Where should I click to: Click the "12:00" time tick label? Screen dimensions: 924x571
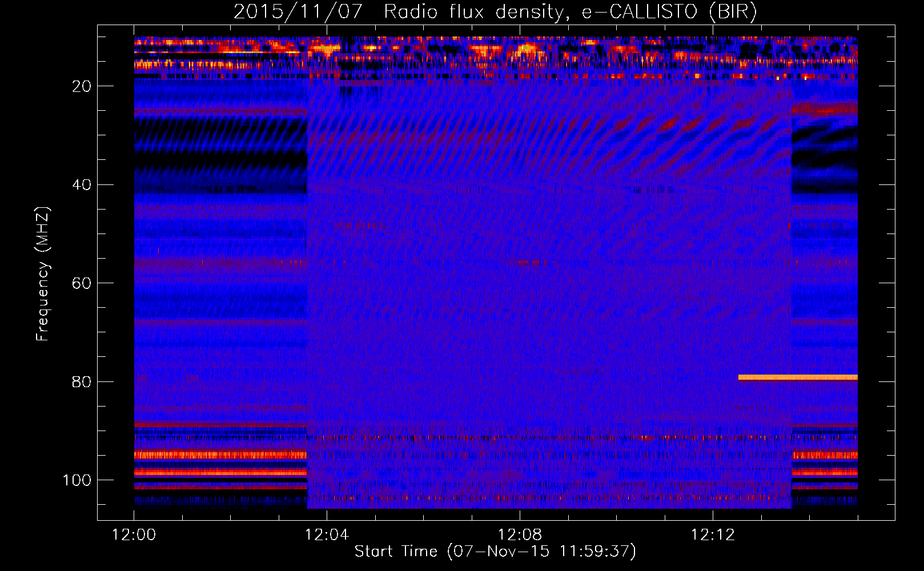point(134,535)
